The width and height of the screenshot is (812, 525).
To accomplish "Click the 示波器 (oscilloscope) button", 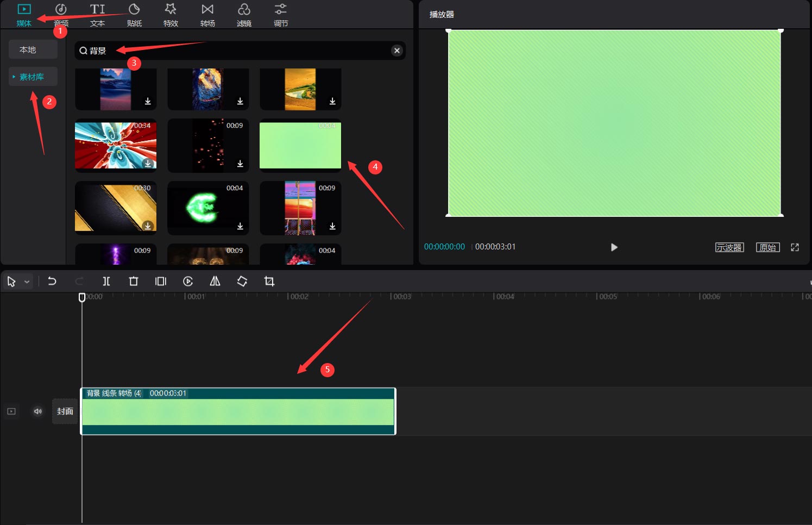I will (729, 247).
